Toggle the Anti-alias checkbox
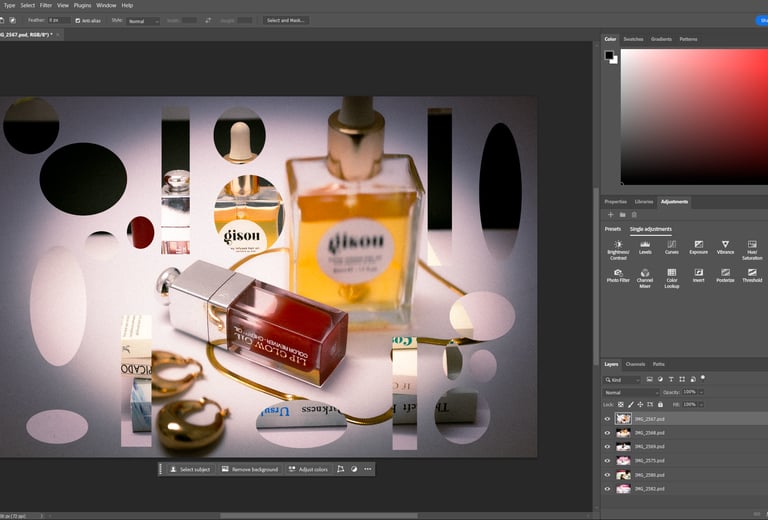This screenshot has width=768, height=520. tap(78, 20)
